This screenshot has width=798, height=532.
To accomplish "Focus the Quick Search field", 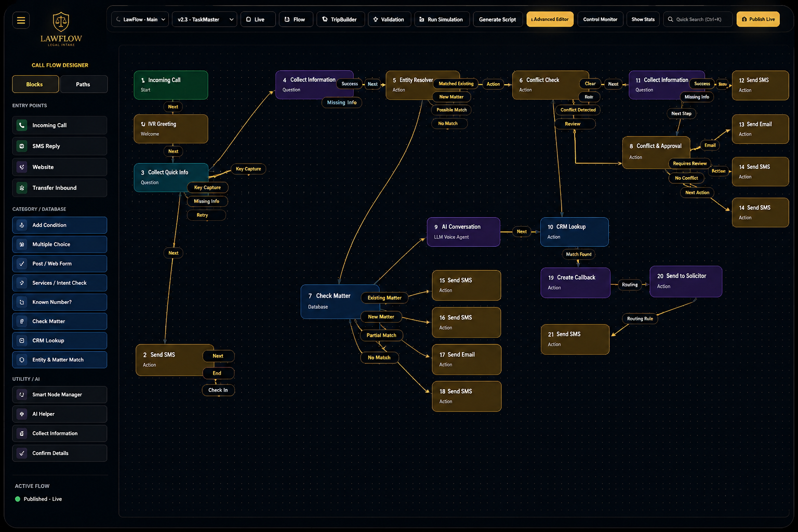I will 698,19.
